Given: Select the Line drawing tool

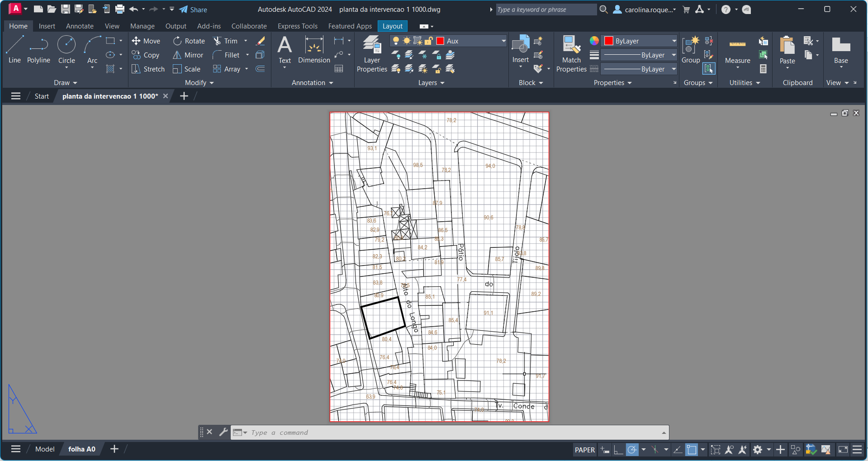Looking at the screenshot, I should pos(14,49).
